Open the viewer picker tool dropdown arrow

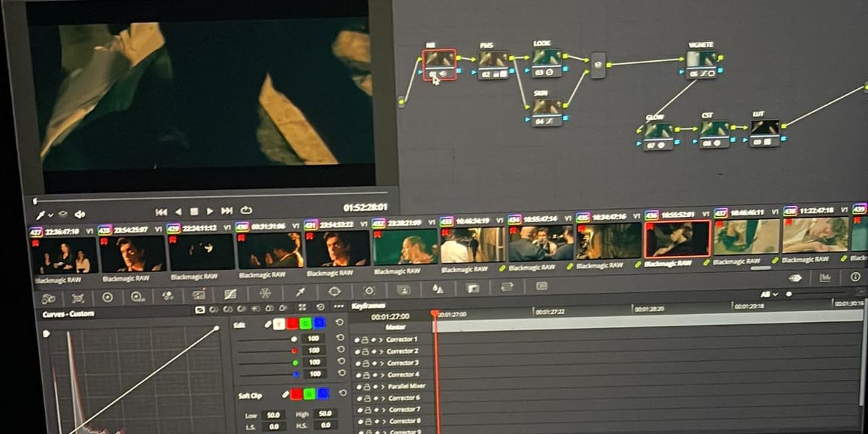(x=51, y=215)
